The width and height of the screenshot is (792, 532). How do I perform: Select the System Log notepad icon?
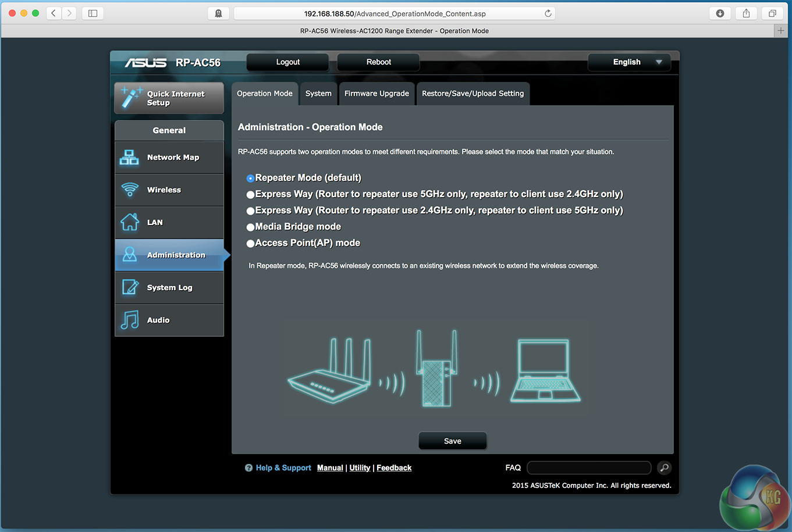129,287
